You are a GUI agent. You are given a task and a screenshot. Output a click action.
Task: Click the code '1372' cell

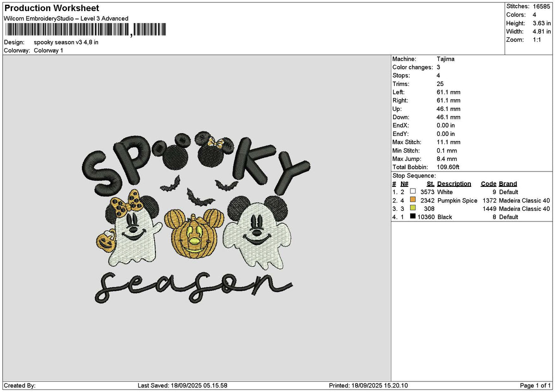[489, 200]
